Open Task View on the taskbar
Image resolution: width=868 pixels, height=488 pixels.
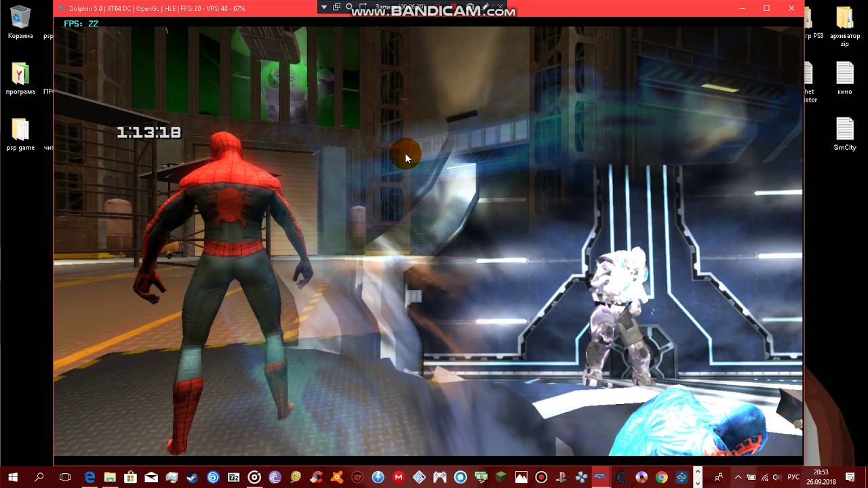[65, 477]
